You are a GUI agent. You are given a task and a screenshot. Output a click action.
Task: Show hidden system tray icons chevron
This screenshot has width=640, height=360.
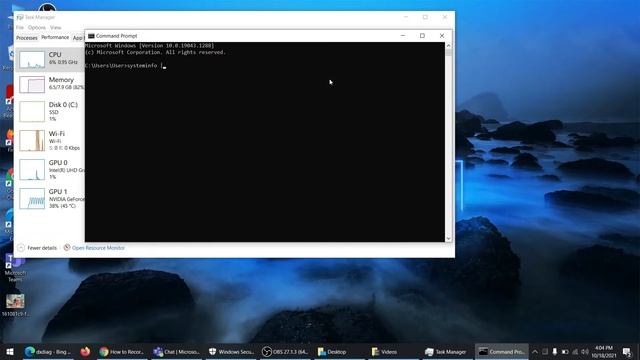coord(535,351)
